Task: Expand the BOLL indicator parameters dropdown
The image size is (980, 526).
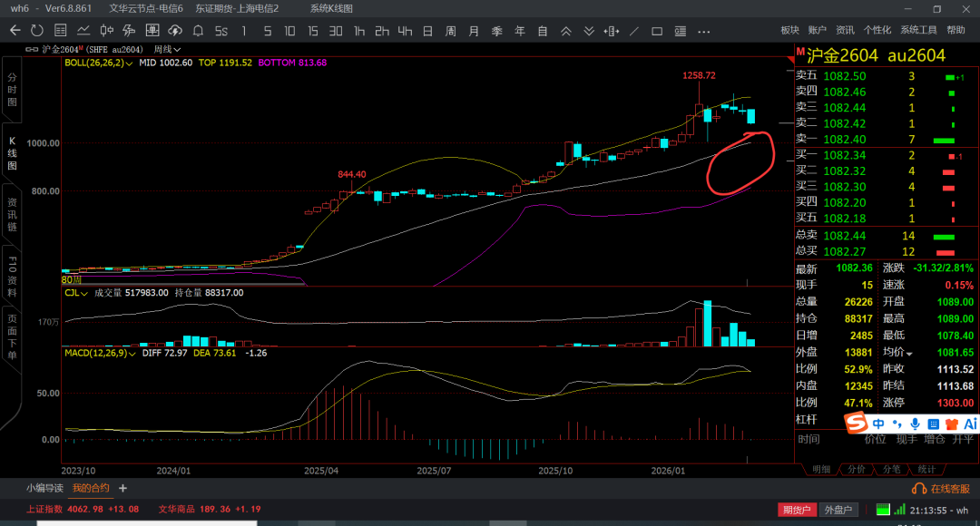Action: [x=129, y=63]
